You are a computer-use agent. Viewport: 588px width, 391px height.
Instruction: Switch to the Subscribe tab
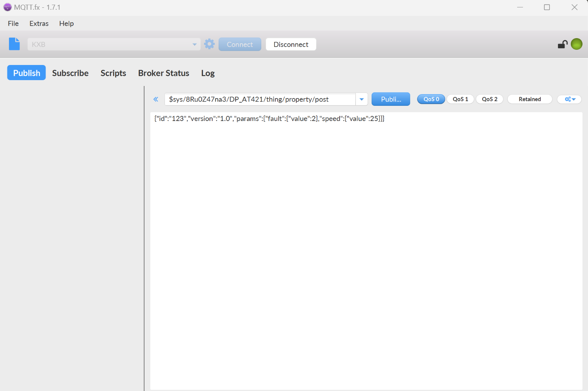pos(70,73)
